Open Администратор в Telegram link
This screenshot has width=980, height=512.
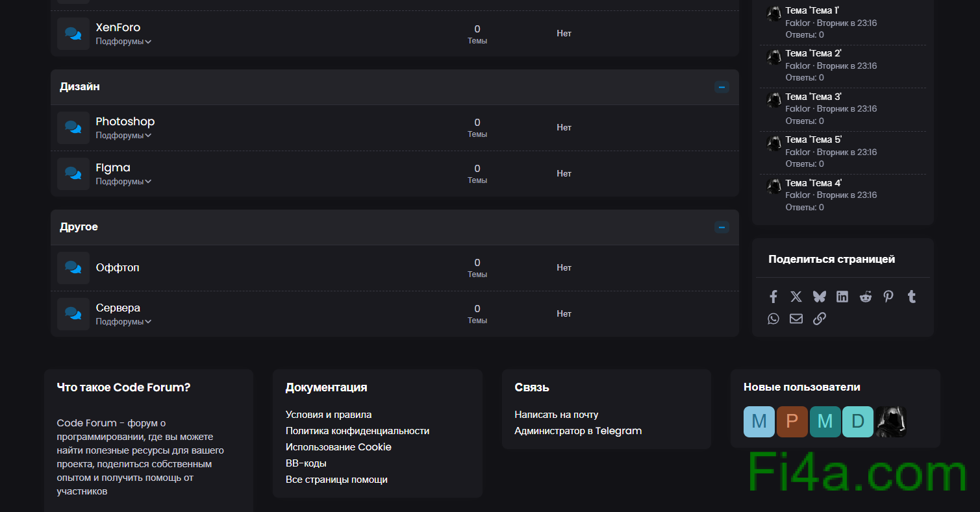pos(578,431)
